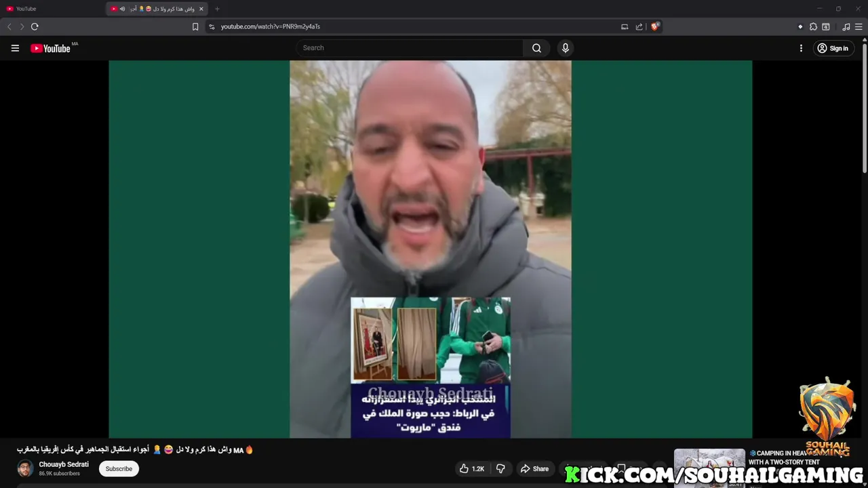Share this page via the address bar share icon
Viewport: 868px width, 488px height.
[639, 26]
